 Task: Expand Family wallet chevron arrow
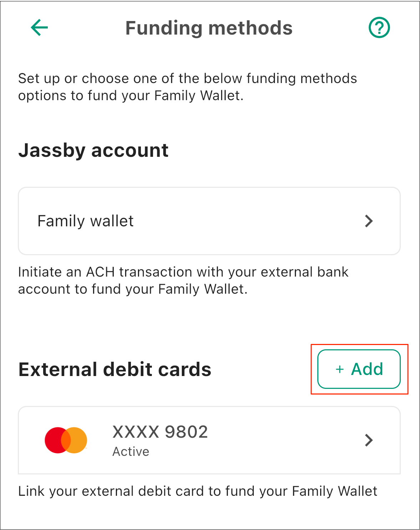pos(369,221)
